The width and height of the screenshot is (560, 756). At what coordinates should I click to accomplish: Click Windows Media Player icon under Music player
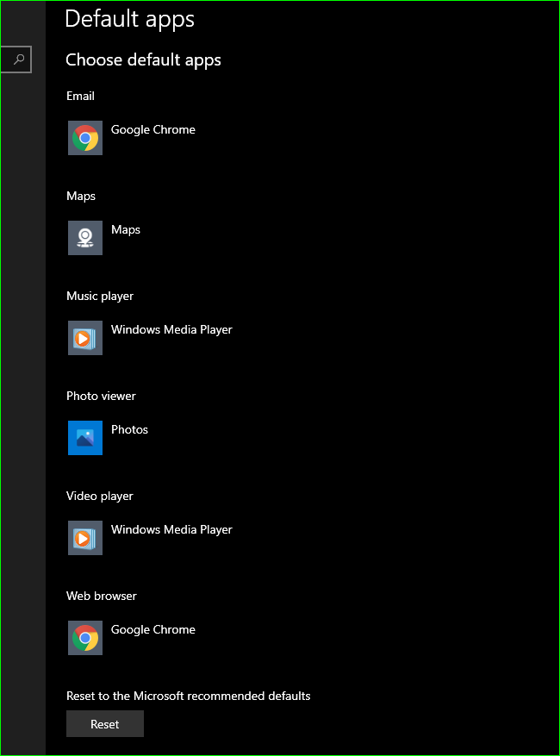[x=85, y=338]
